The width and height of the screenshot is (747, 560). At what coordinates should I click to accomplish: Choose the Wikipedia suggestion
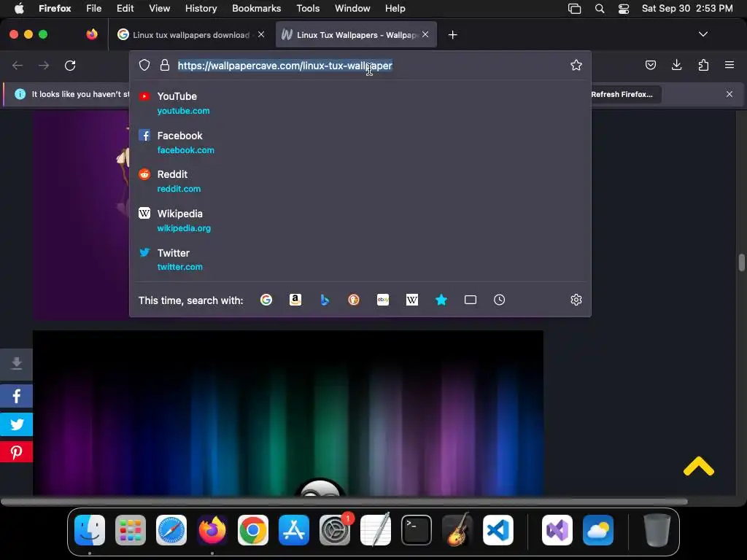[x=360, y=220]
